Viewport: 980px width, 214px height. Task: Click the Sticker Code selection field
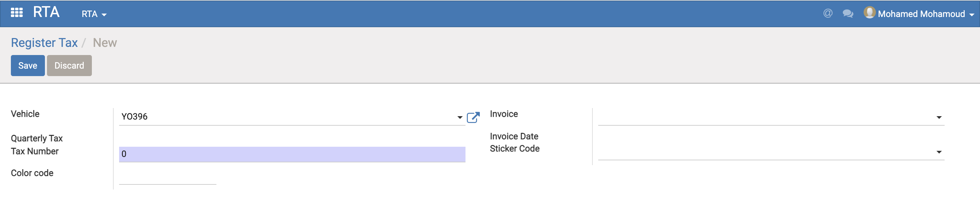(771, 152)
